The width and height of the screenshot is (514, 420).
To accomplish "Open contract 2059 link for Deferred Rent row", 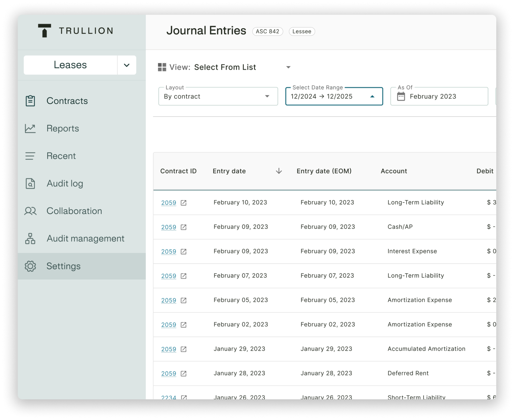I will point(168,374).
